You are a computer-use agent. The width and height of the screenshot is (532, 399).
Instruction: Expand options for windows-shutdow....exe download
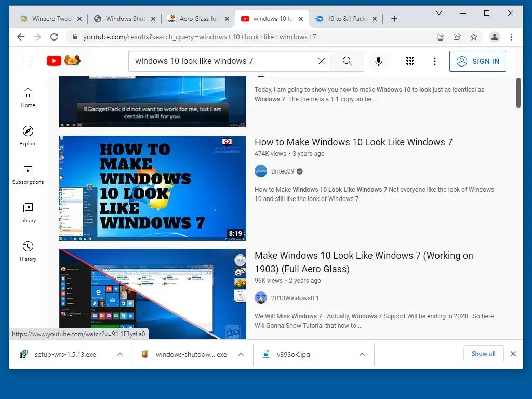pos(241,354)
